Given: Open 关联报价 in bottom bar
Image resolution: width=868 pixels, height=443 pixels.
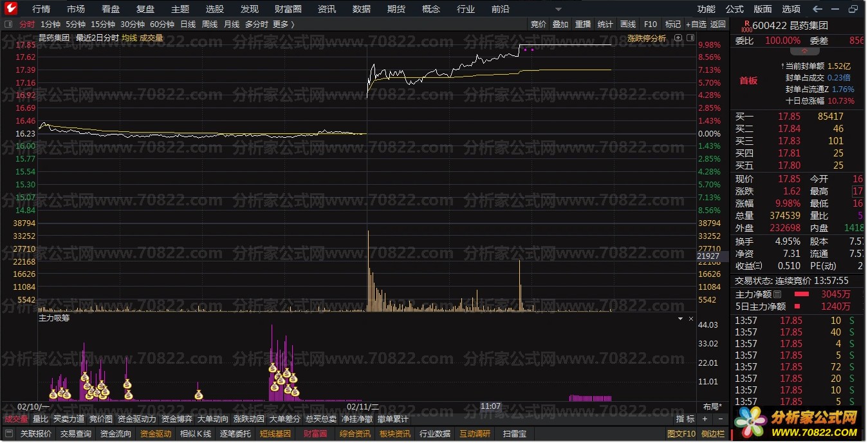Looking at the screenshot, I should pyautogui.click(x=36, y=434).
